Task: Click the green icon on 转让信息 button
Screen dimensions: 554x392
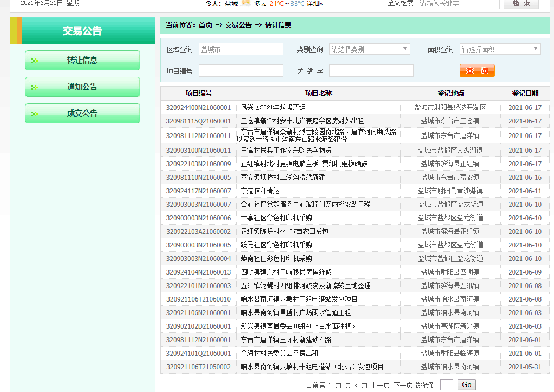Action: tap(35, 61)
